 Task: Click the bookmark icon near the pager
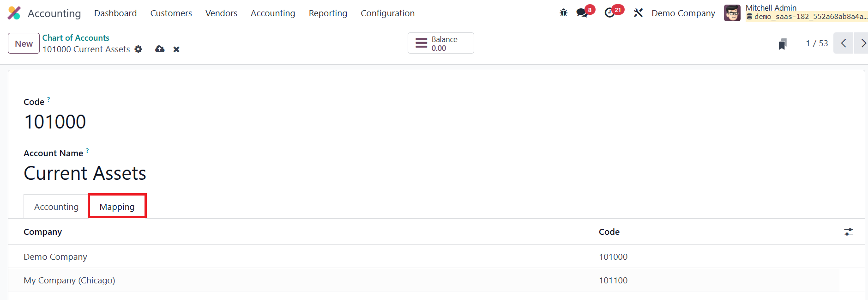coord(782,44)
